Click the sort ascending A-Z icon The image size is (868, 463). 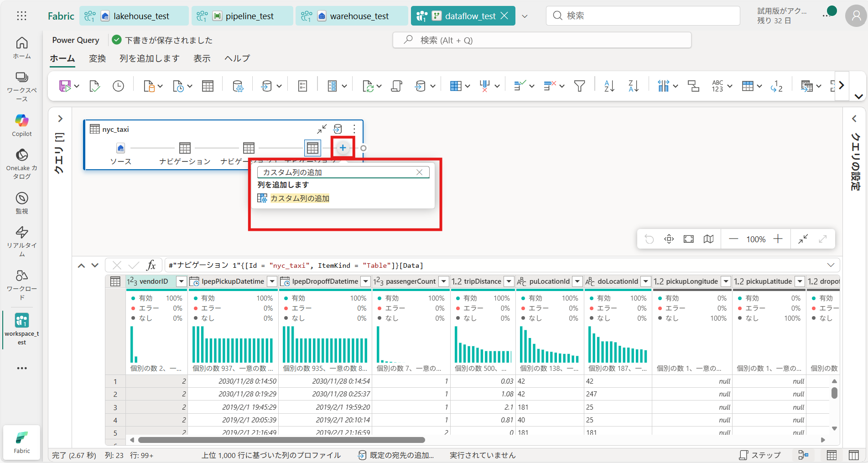pyautogui.click(x=609, y=86)
